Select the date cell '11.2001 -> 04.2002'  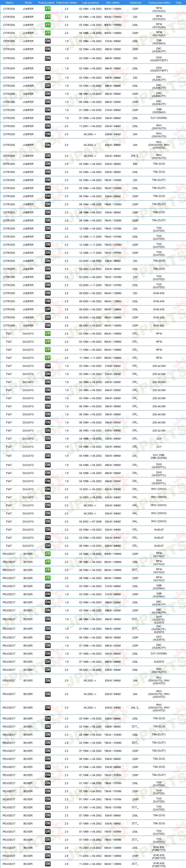point(90,126)
